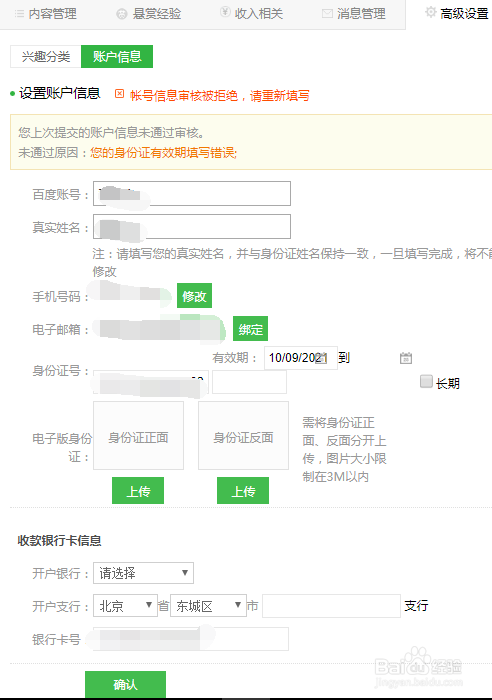Click the list icon beside 内容管理
492x700 pixels.
(19, 14)
